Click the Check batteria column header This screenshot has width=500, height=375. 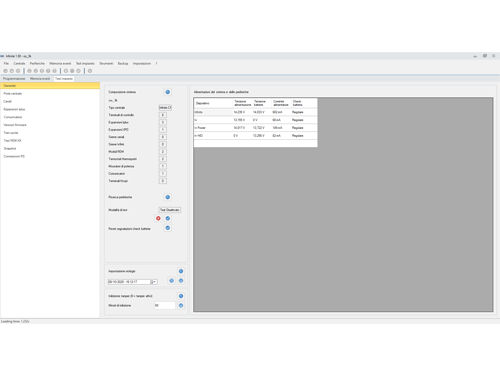click(x=304, y=103)
